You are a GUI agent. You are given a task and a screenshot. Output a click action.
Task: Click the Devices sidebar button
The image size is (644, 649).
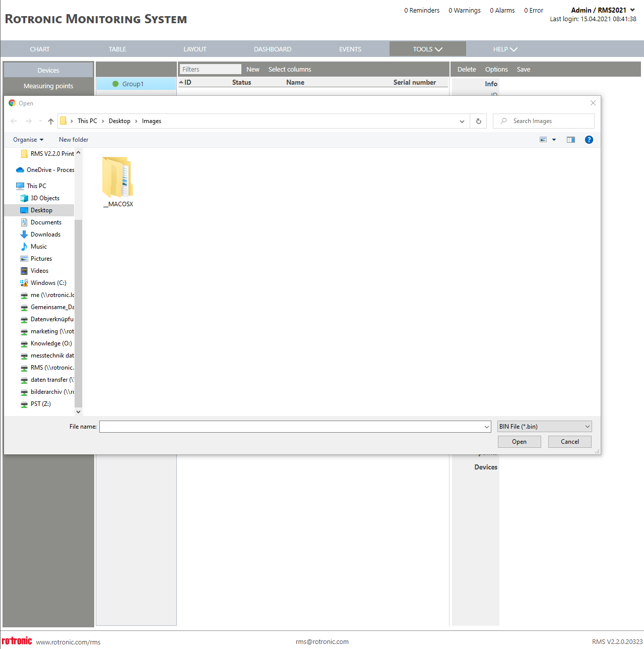tap(48, 70)
